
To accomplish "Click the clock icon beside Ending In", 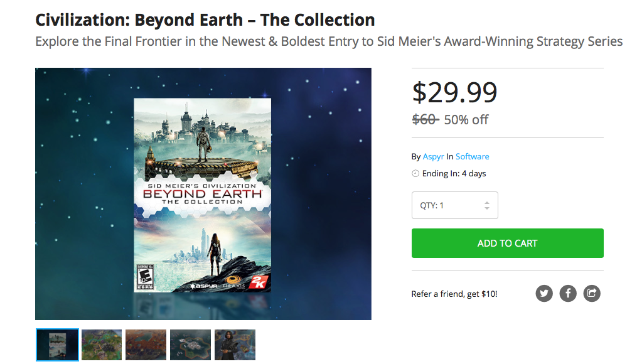I will 415,174.
